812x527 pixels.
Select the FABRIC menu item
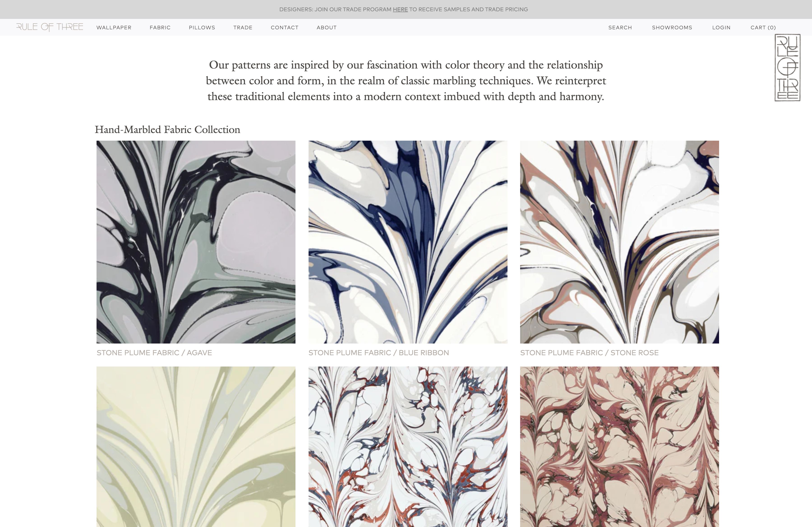pos(160,27)
